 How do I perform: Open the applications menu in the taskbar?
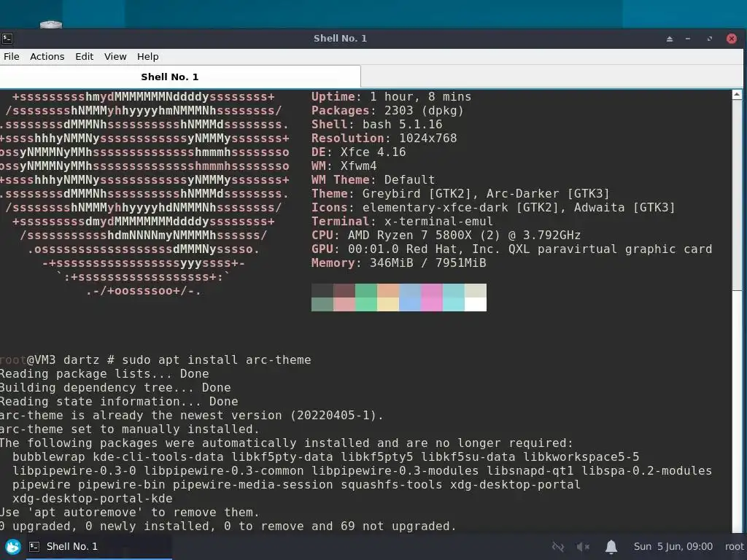click(13, 547)
